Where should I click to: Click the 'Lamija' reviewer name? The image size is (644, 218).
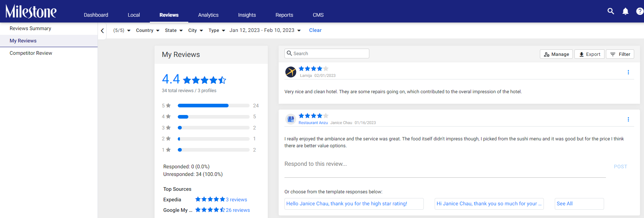(x=306, y=75)
